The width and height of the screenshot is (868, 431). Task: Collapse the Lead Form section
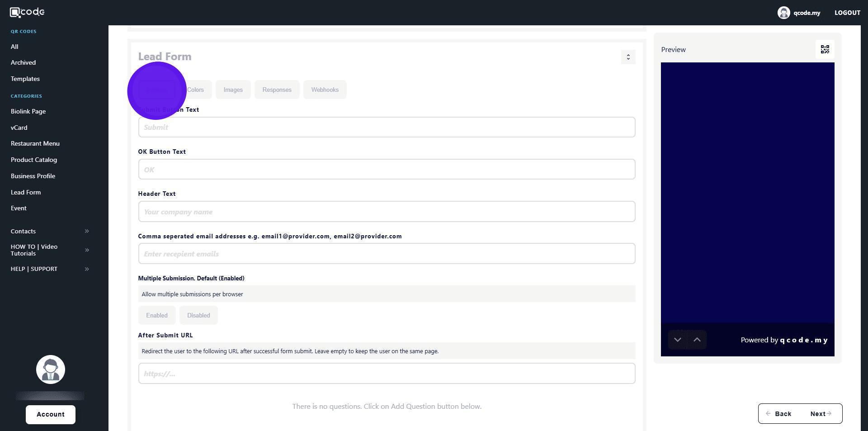tap(628, 57)
